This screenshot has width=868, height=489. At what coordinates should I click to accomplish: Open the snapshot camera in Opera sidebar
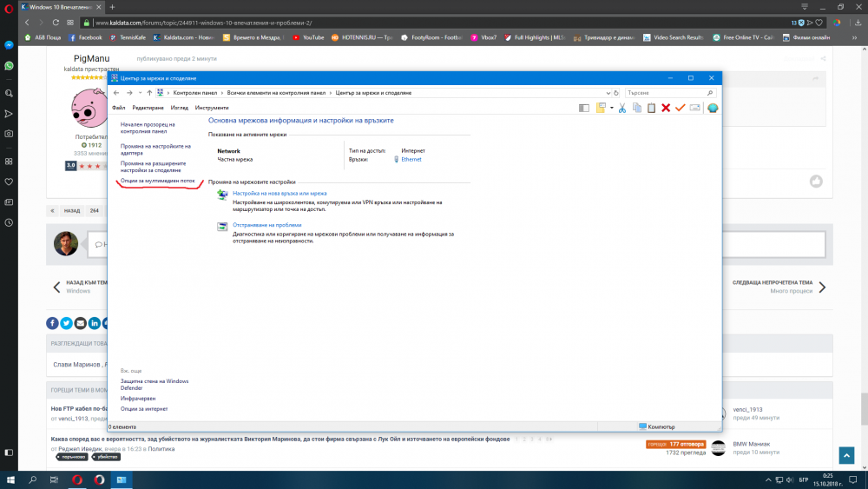9,134
